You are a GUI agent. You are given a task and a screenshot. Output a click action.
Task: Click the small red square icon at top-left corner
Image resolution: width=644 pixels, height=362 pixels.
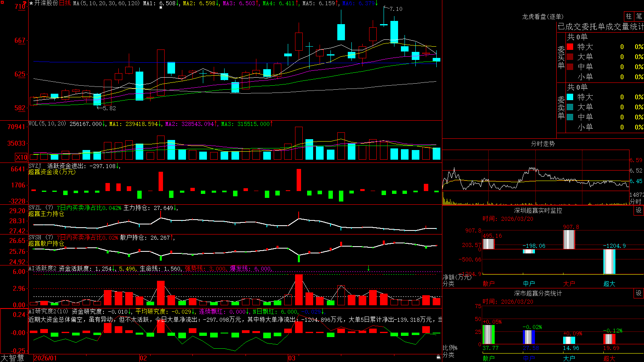pos(2,2)
